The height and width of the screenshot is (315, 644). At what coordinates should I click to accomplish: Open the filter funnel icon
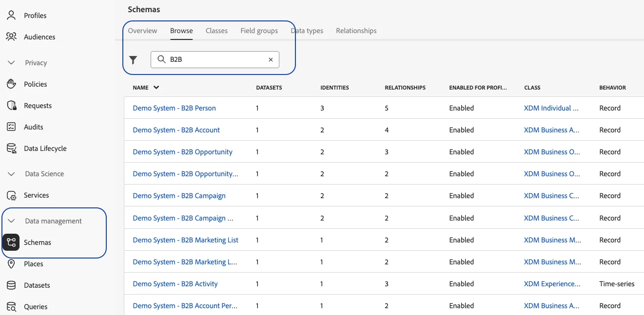coord(133,60)
